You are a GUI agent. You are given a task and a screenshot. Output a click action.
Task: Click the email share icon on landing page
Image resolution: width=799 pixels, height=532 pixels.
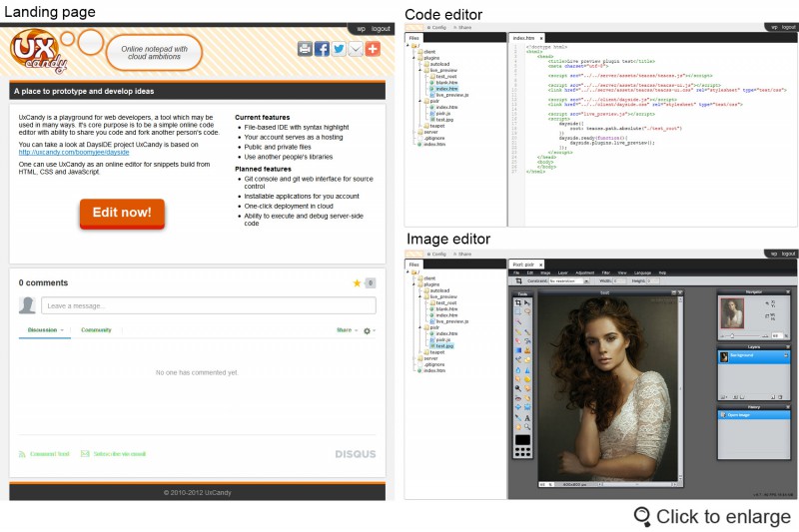(x=356, y=49)
